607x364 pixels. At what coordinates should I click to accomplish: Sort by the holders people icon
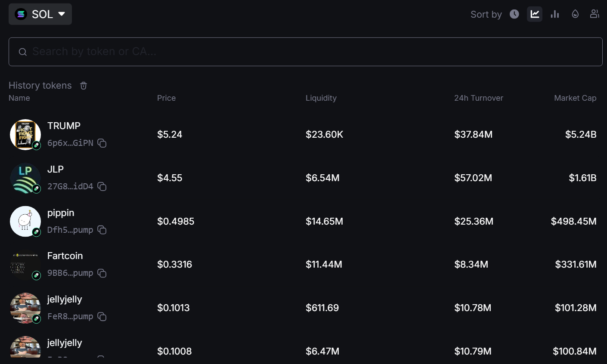click(x=595, y=14)
